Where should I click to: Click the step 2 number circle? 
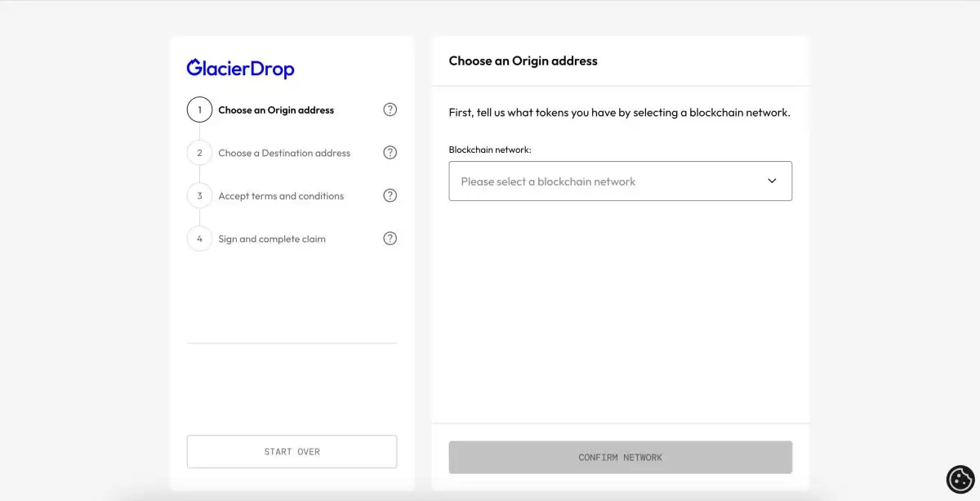click(199, 153)
